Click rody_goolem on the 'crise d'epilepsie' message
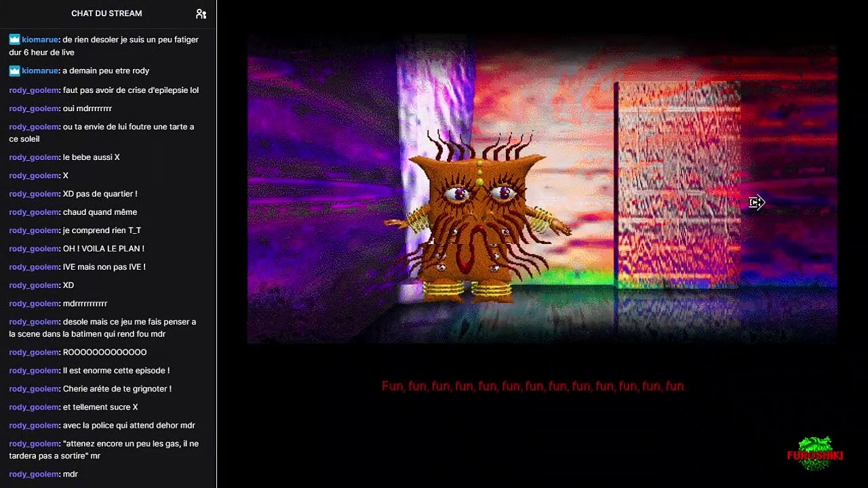The image size is (868, 488). point(34,90)
